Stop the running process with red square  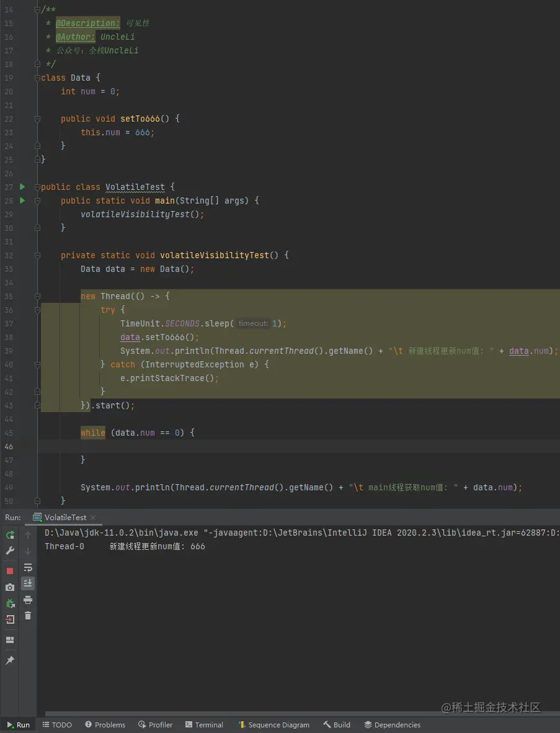click(10, 571)
